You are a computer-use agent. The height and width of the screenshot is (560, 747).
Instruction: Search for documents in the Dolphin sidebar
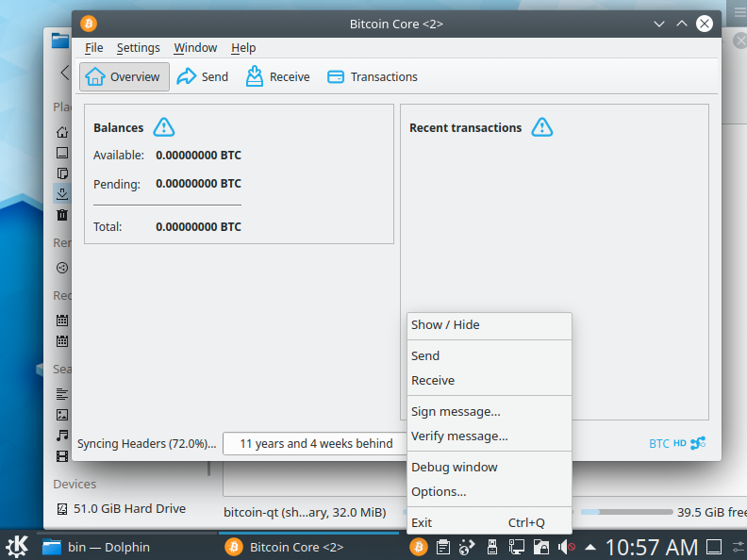62,394
